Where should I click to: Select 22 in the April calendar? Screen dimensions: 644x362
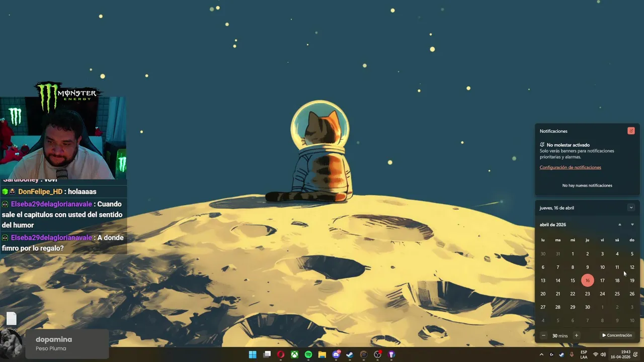[x=573, y=294]
